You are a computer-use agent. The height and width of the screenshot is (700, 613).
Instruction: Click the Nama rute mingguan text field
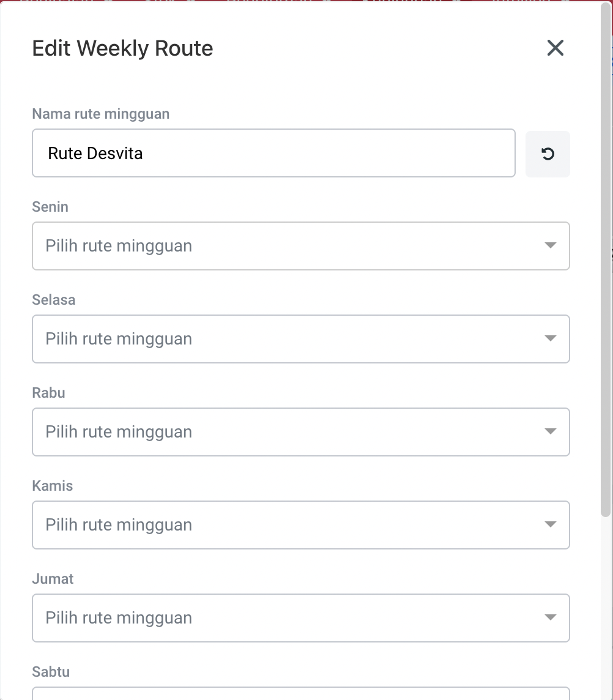coord(273,153)
